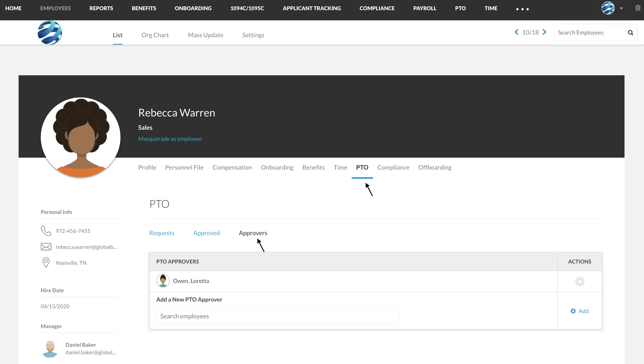Open the TIME top menu

tap(491, 8)
